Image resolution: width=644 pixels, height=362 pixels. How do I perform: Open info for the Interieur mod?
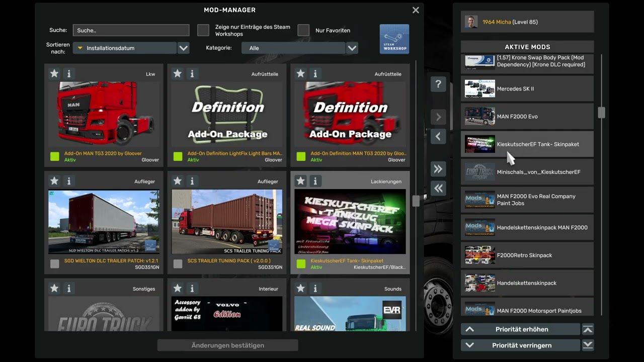click(x=192, y=289)
